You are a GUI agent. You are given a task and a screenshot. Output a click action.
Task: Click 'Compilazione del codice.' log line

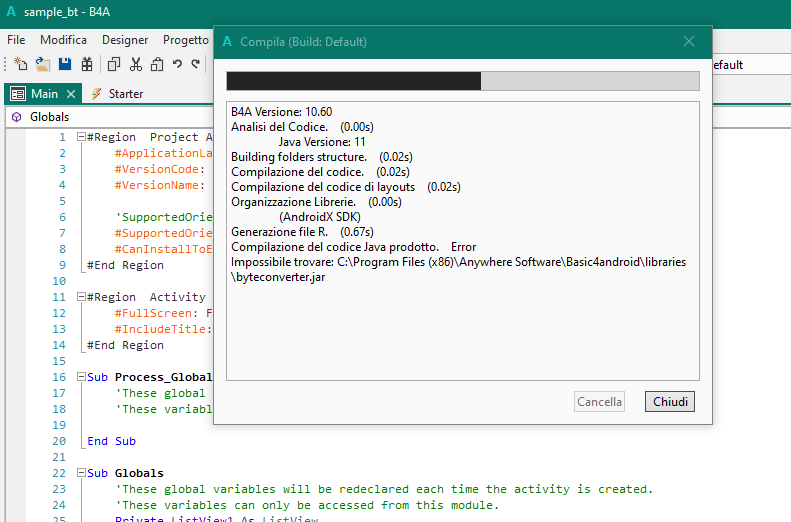320,171
